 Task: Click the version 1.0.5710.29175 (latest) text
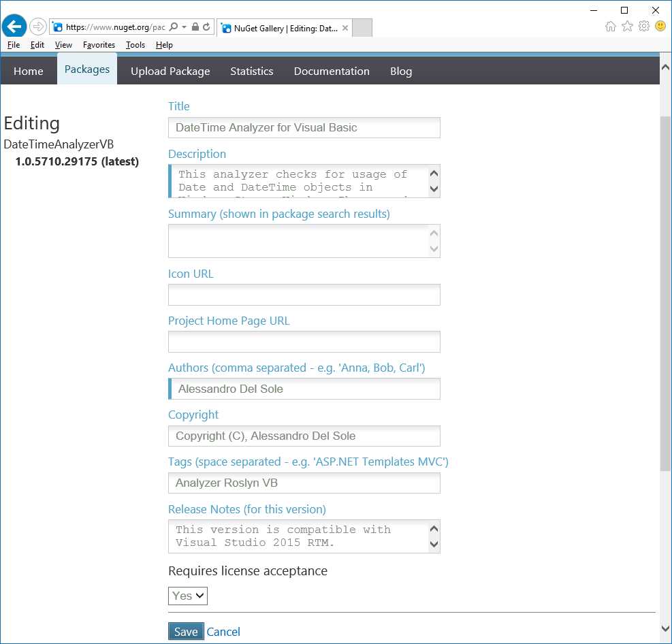tap(77, 161)
